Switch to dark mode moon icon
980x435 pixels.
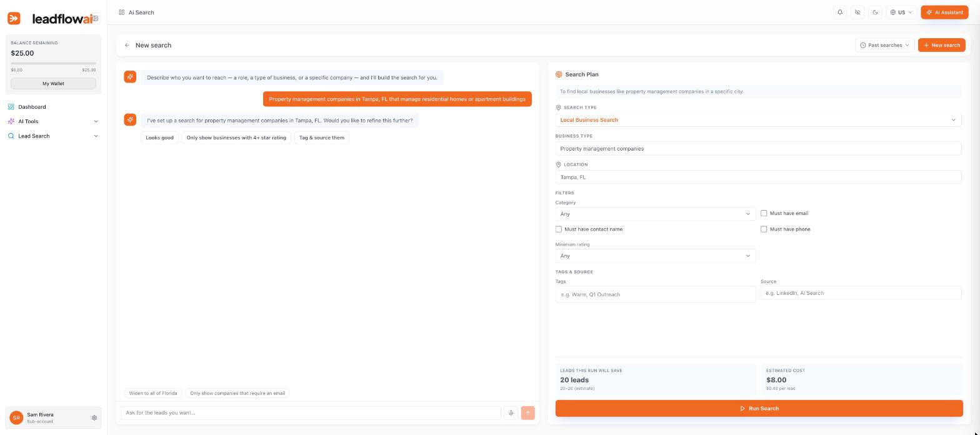click(875, 12)
